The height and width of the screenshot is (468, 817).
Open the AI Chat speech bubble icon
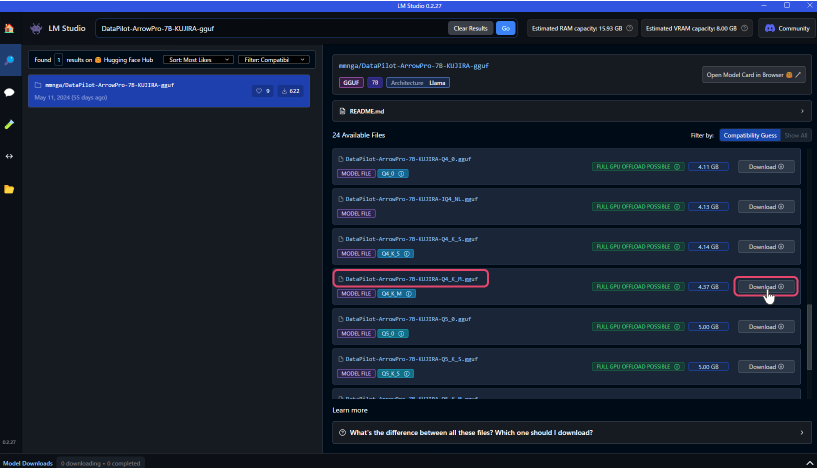(x=9, y=92)
